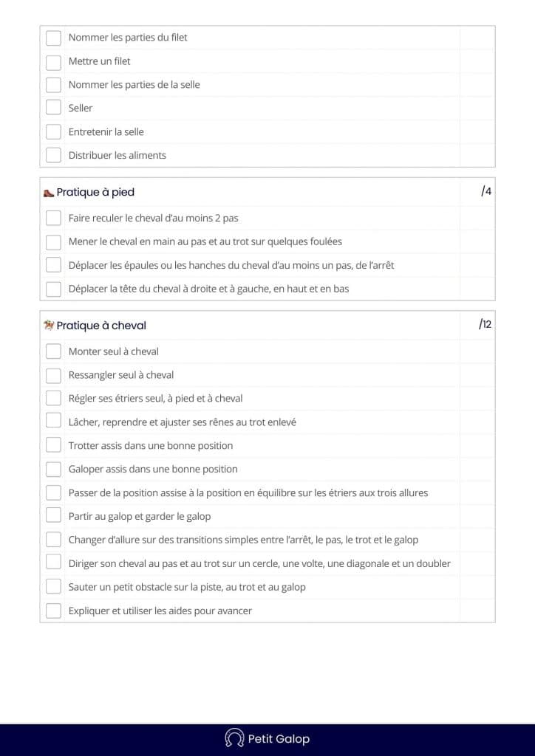Check 'Faire reculer le cheval' checkbox
The image size is (535, 756).
coord(53,218)
